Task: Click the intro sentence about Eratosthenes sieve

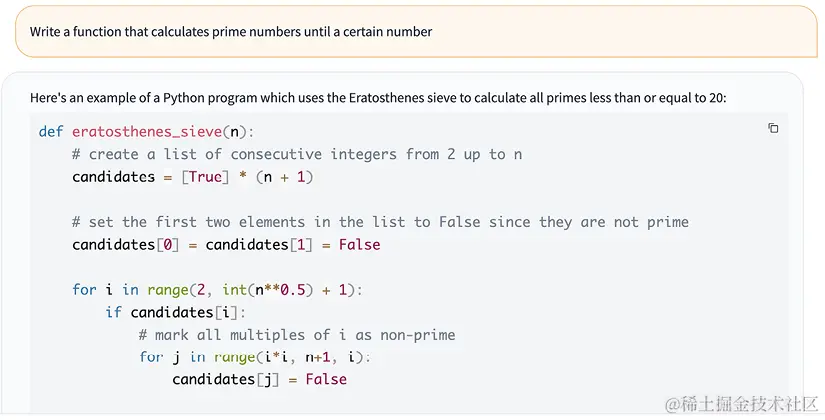Action: tap(378, 97)
